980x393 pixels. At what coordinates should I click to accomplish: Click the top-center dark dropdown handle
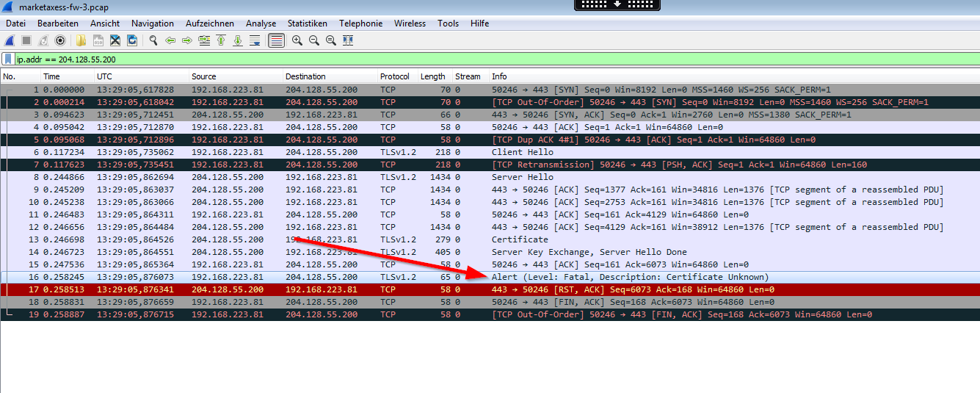[x=617, y=4]
